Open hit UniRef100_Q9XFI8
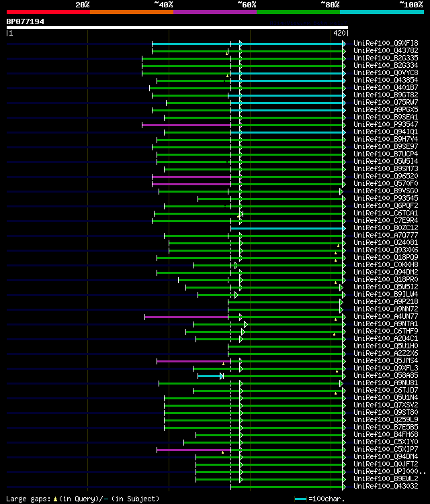430x504 pixels. (x=386, y=43)
